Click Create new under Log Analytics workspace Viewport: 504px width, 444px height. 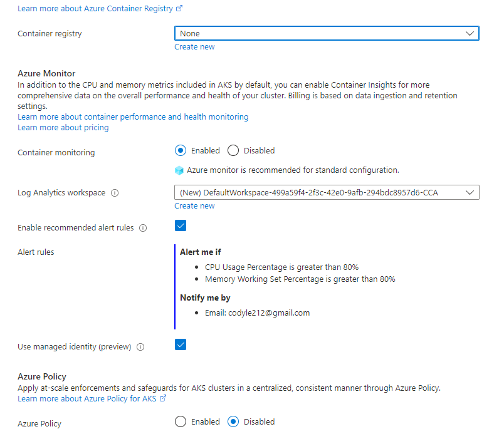[x=194, y=206]
